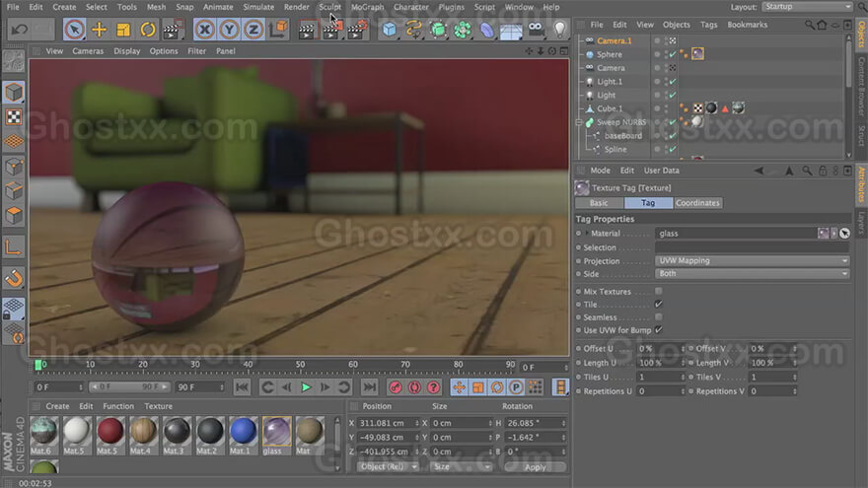Play the animation forward
Screen dimensions: 868x488
pyautogui.click(x=306, y=387)
